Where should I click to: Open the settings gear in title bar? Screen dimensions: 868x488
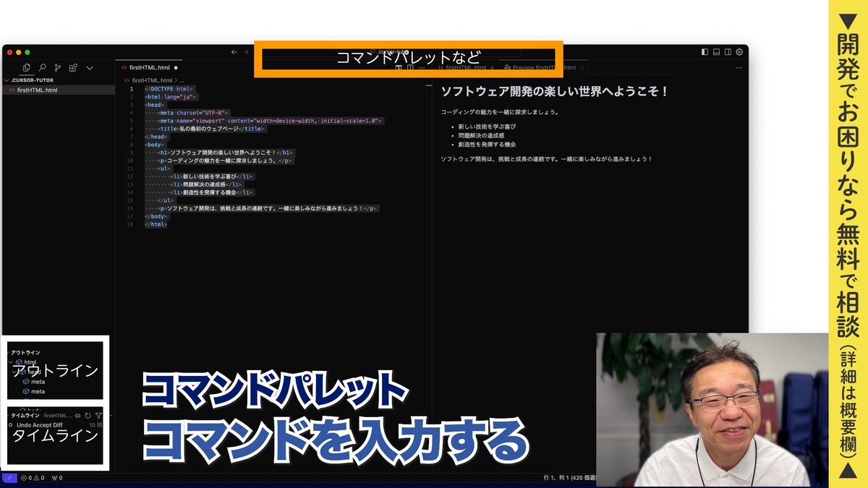(x=739, y=52)
